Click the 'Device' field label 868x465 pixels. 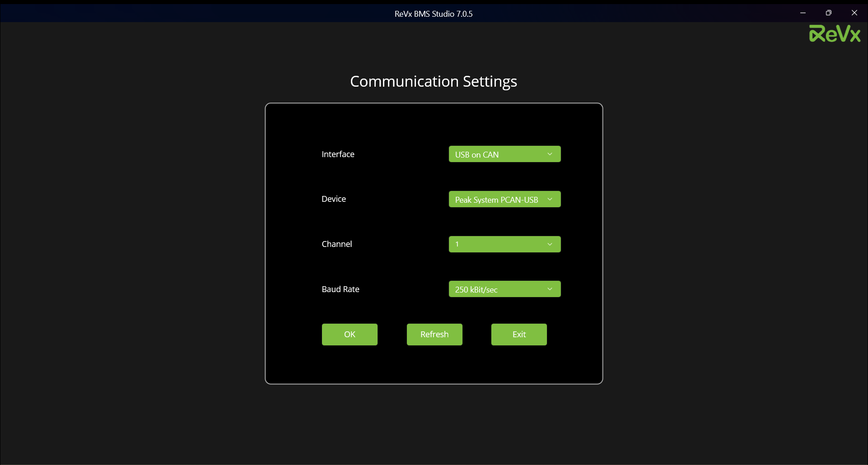pos(334,199)
